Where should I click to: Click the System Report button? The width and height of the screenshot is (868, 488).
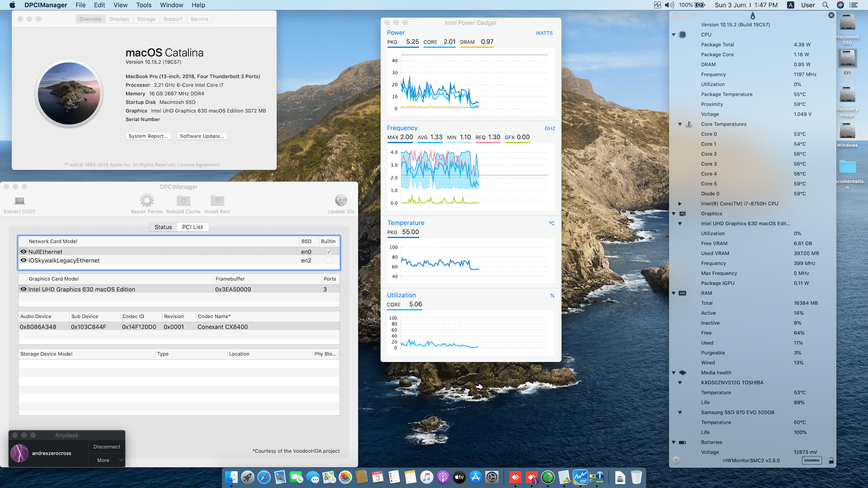(x=148, y=136)
